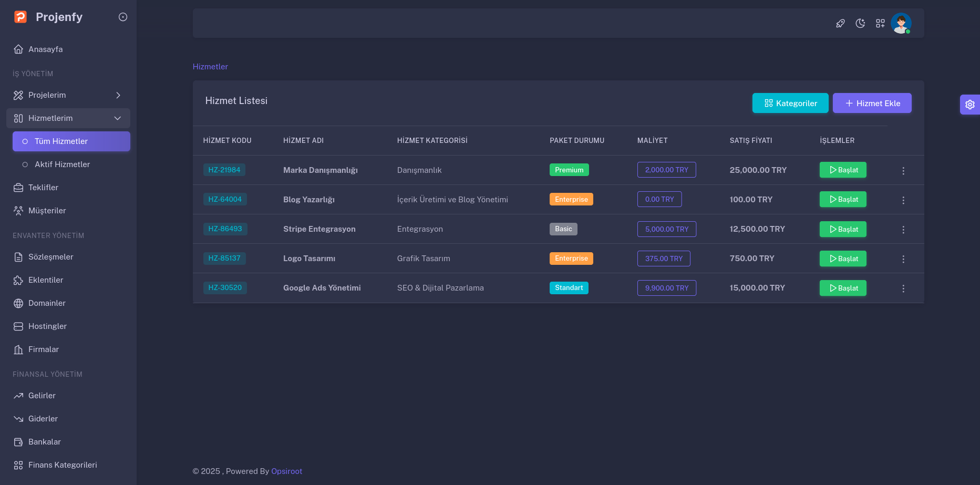Open three-dot menu for Blog Yazarlığı row
This screenshot has height=485, width=980.
[x=903, y=200]
